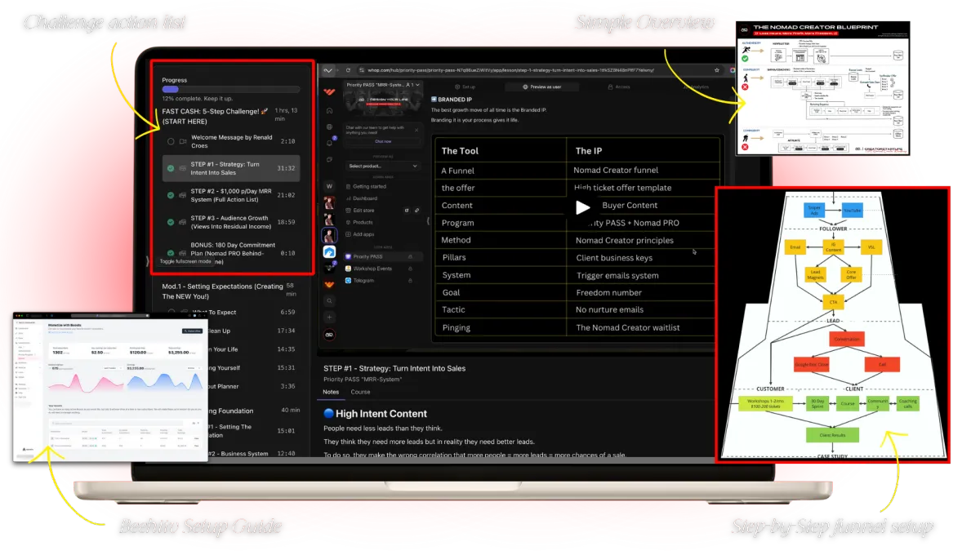Play the lesson video
This screenshot has width=980, height=551.
coord(582,207)
